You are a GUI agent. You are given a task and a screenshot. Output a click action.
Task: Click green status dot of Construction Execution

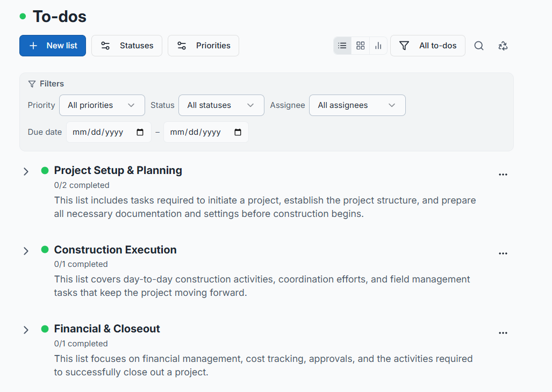pos(45,250)
